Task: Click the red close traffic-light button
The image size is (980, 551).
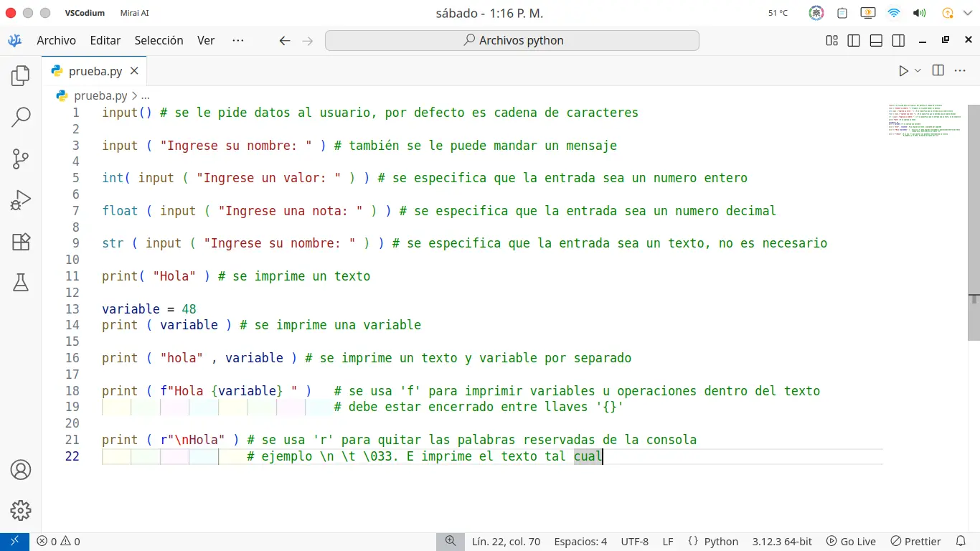Action: click(x=11, y=13)
